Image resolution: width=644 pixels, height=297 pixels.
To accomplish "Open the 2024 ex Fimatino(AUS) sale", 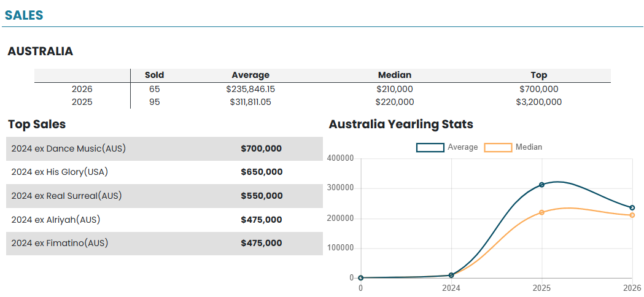I will (x=60, y=243).
